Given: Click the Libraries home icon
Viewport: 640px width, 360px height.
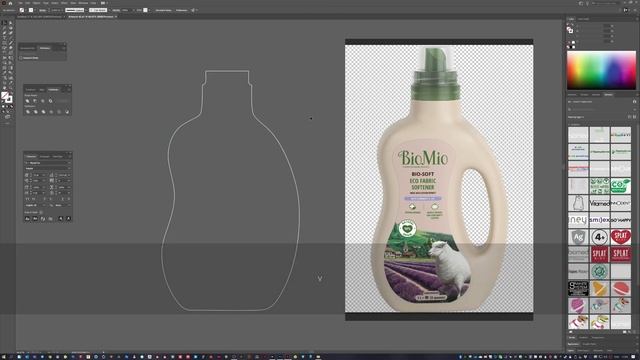Looking at the screenshot, I should [x=635, y=102].
